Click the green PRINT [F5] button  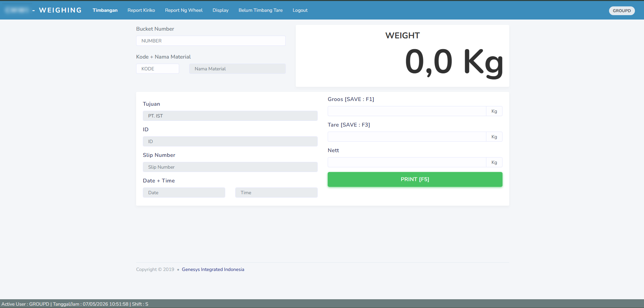[x=415, y=179]
